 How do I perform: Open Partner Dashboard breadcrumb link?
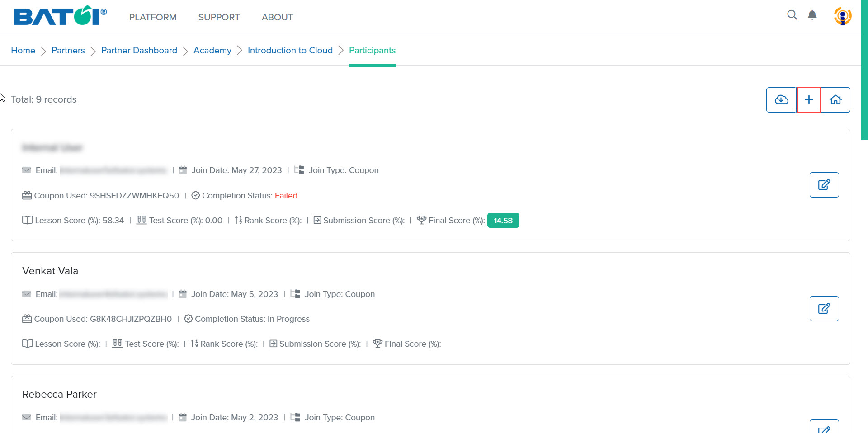point(139,50)
